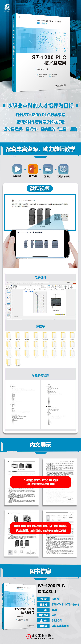Click the 微课视频 section heading badge
The width and height of the screenshot is (81, 644).
[40, 188]
